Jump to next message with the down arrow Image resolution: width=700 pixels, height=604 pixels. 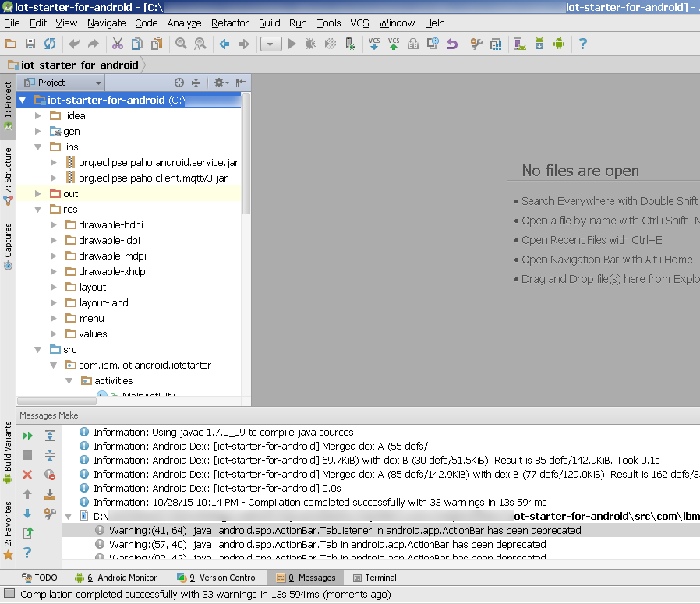(x=27, y=514)
